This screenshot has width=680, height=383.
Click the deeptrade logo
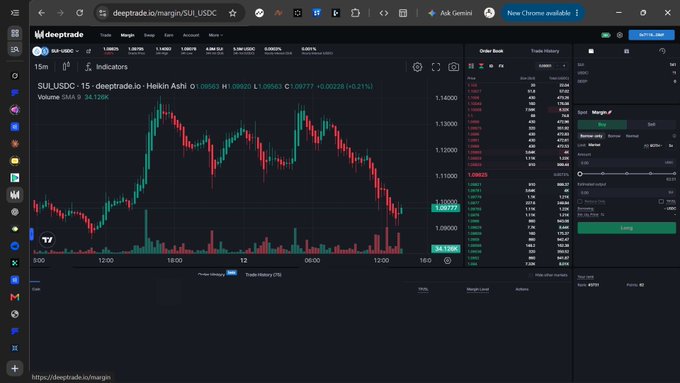[59, 34]
